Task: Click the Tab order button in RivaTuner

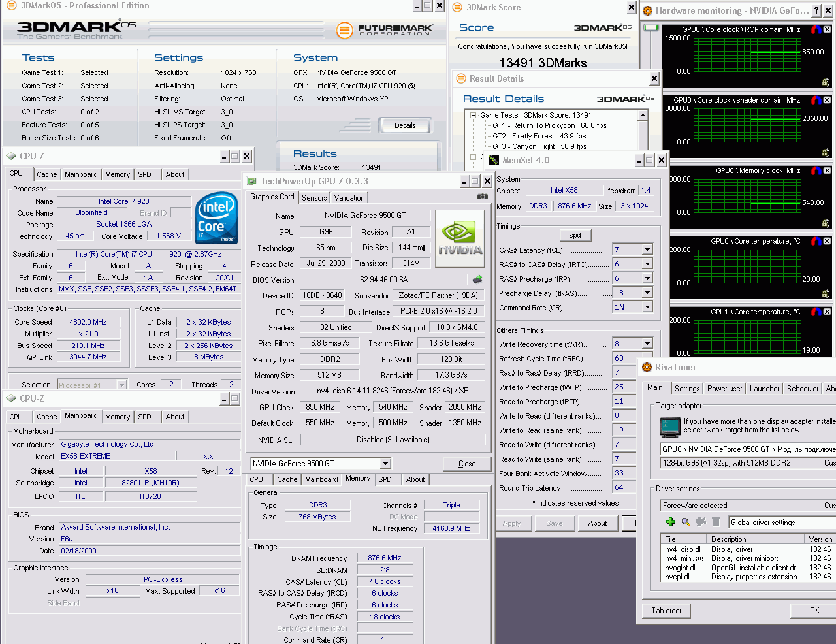Action: click(666, 611)
